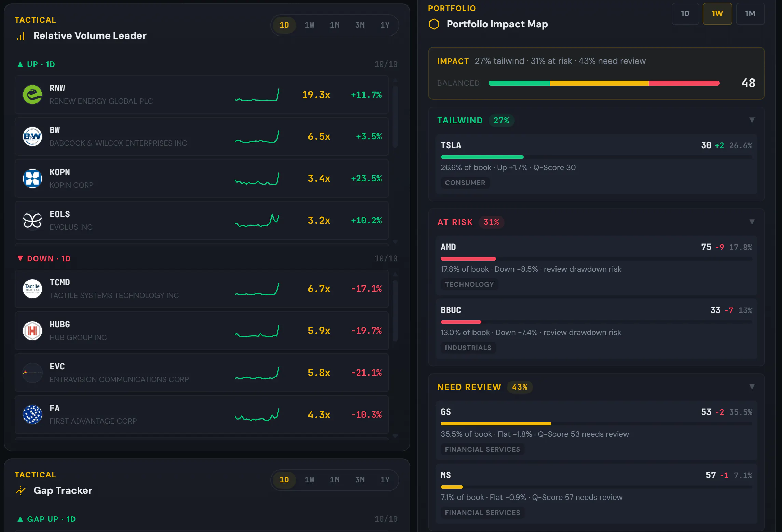
Task: Select 1D in Gap Tracker range
Action: click(x=284, y=480)
